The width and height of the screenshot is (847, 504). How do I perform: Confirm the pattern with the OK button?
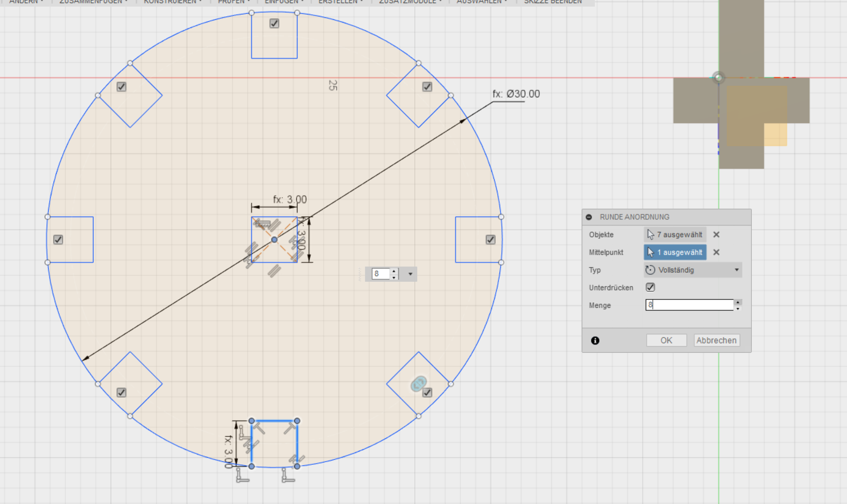[x=666, y=340]
